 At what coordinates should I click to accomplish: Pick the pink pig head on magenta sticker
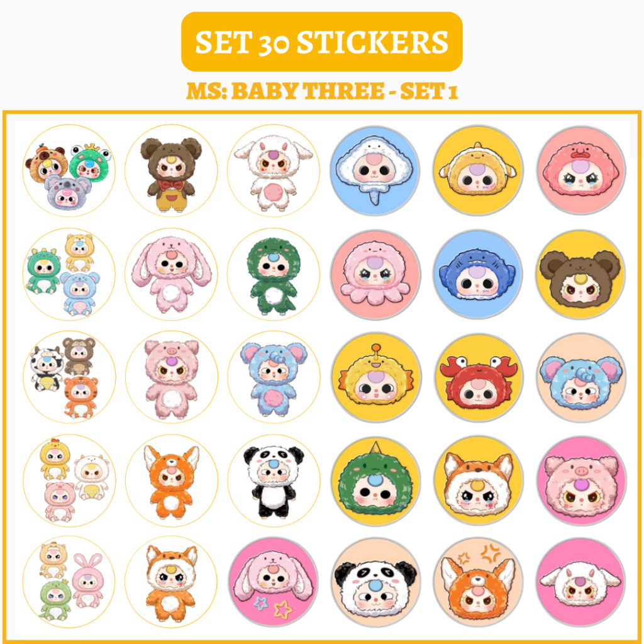click(580, 480)
